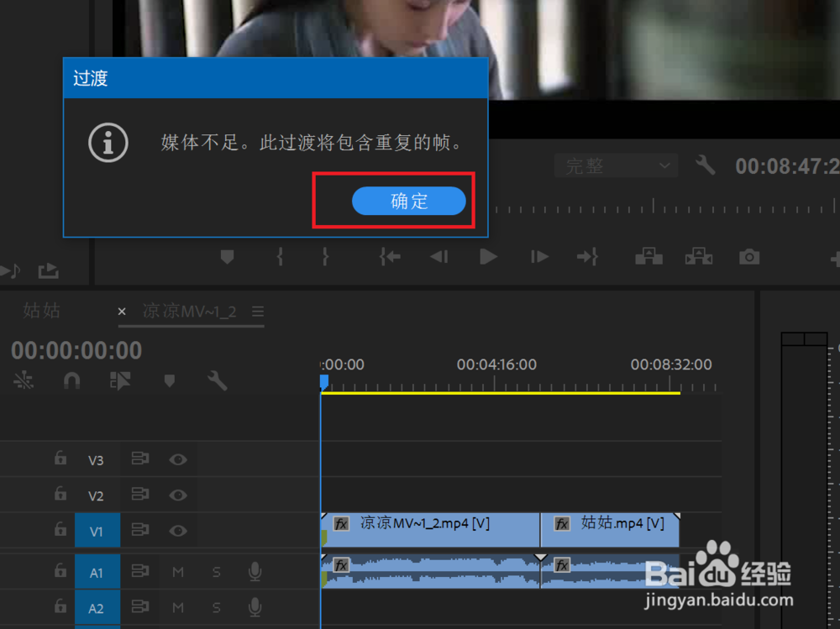Hide the V1 track output with its eye toggle
This screenshot has height=629, width=840.
click(177, 530)
